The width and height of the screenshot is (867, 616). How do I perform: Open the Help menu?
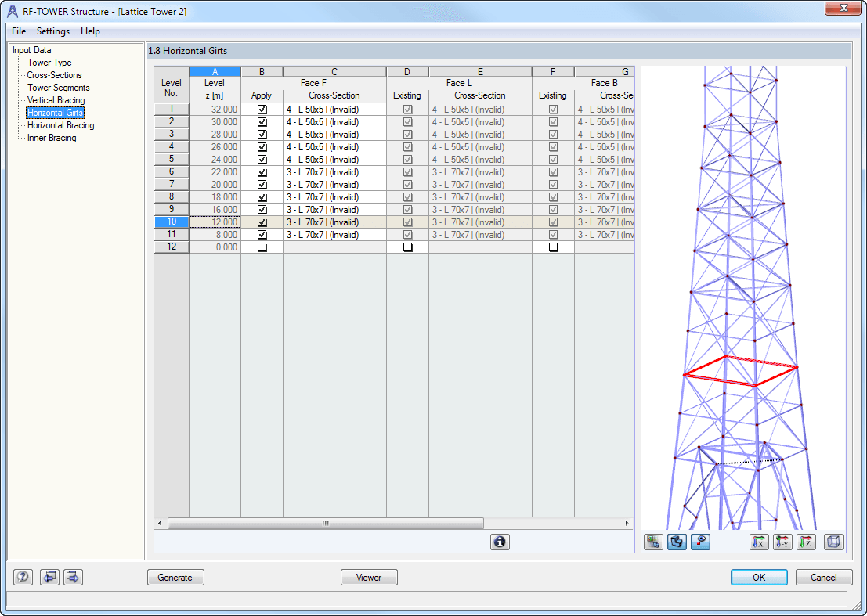[90, 31]
